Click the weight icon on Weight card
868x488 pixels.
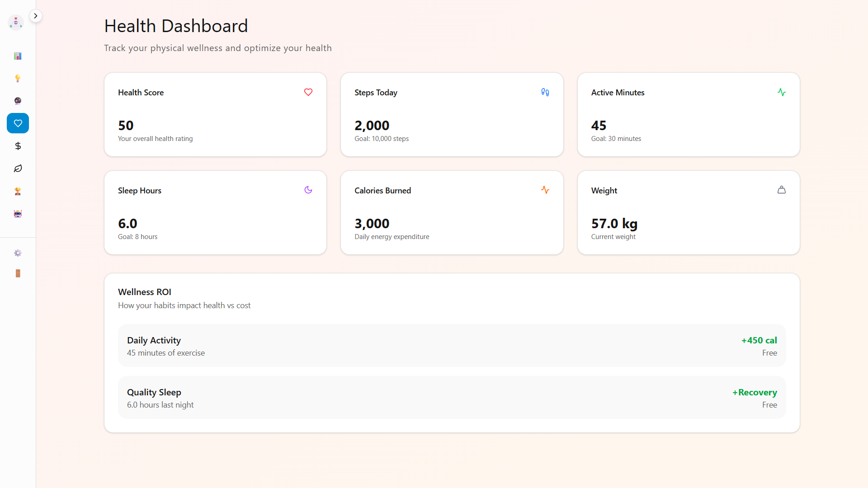[x=781, y=190]
